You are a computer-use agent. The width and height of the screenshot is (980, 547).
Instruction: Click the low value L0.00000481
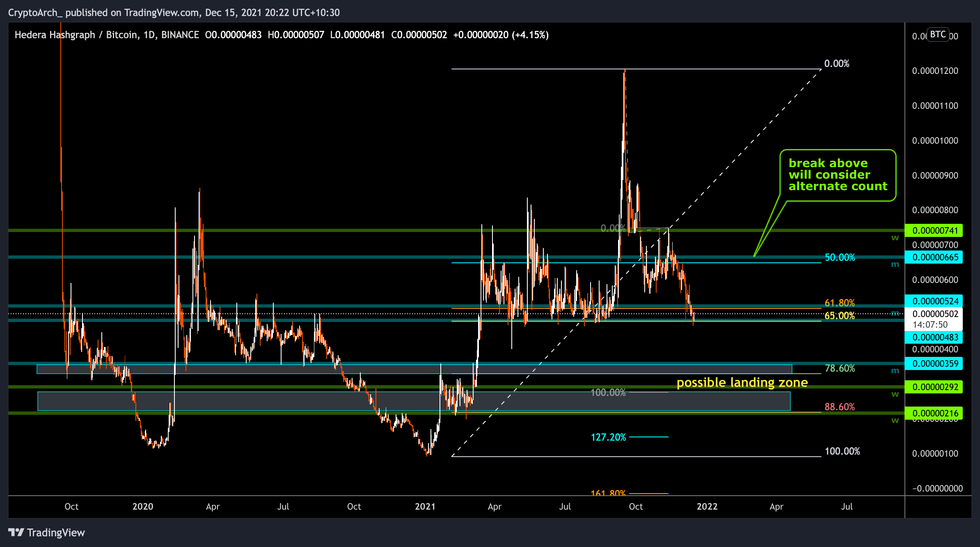(357, 35)
